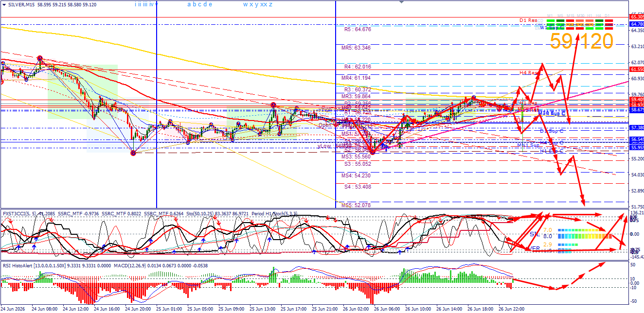644x313 pixels.
Task: Click the green timeframe signal boxes top right
Action: [580, 24]
